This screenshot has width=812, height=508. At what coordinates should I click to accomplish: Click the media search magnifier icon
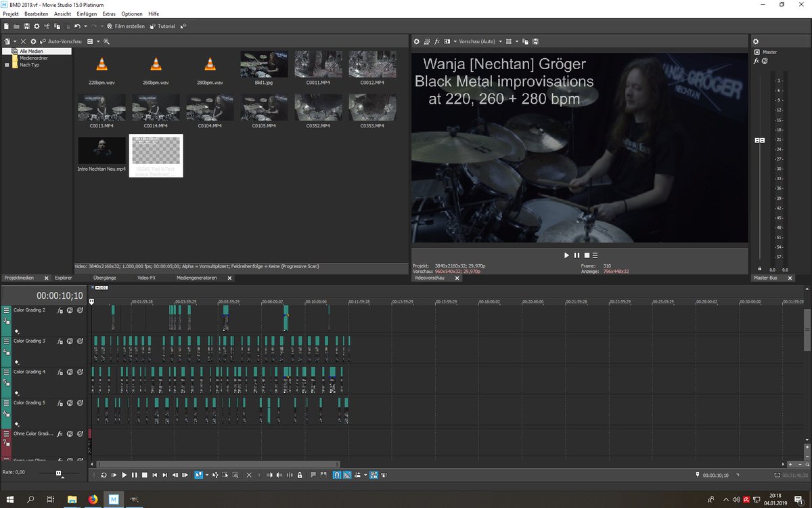[106, 41]
